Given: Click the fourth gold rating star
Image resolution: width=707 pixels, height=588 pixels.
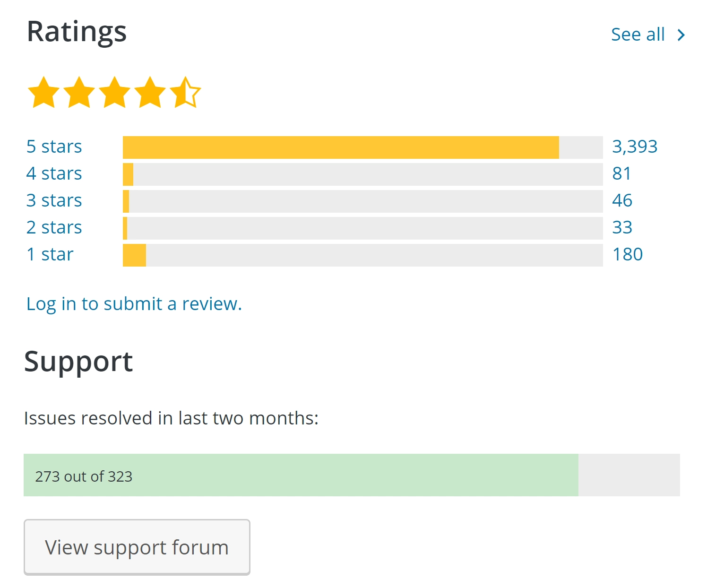Looking at the screenshot, I should (x=150, y=93).
